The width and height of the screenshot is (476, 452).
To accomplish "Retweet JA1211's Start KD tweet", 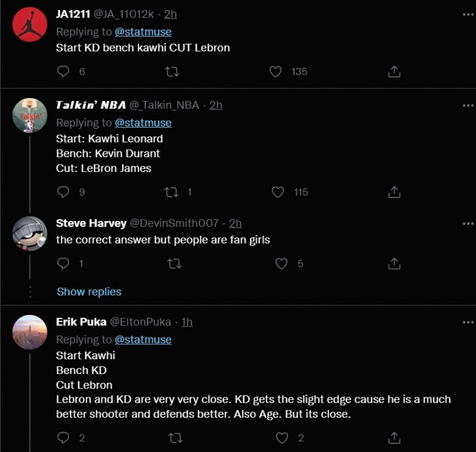I will (171, 72).
